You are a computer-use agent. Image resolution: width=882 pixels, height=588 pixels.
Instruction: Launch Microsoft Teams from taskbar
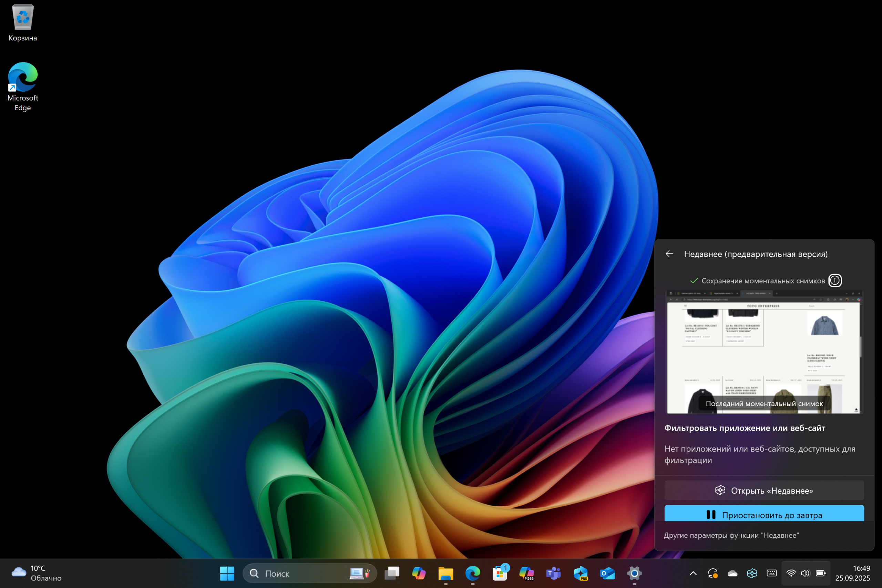[x=554, y=573]
